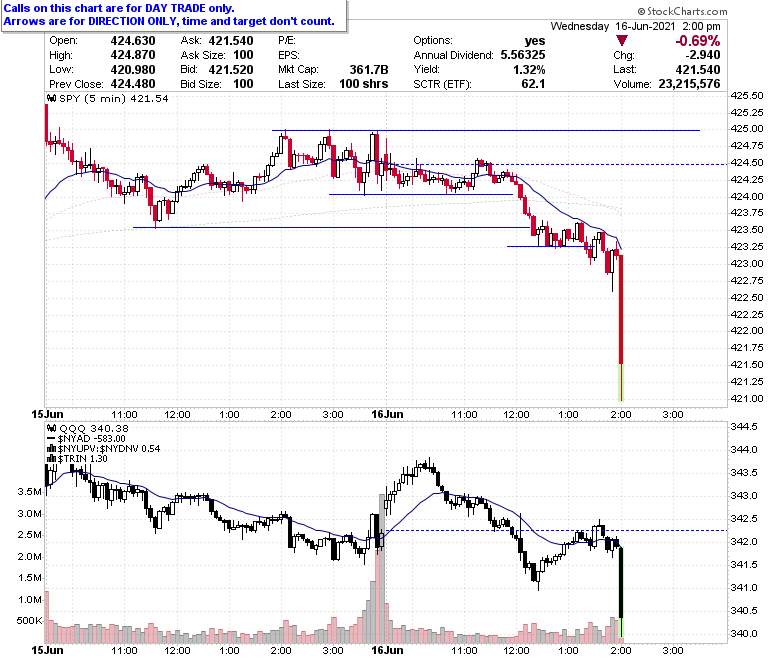
Task: Select the Ask Size value 100
Action: tap(243, 55)
